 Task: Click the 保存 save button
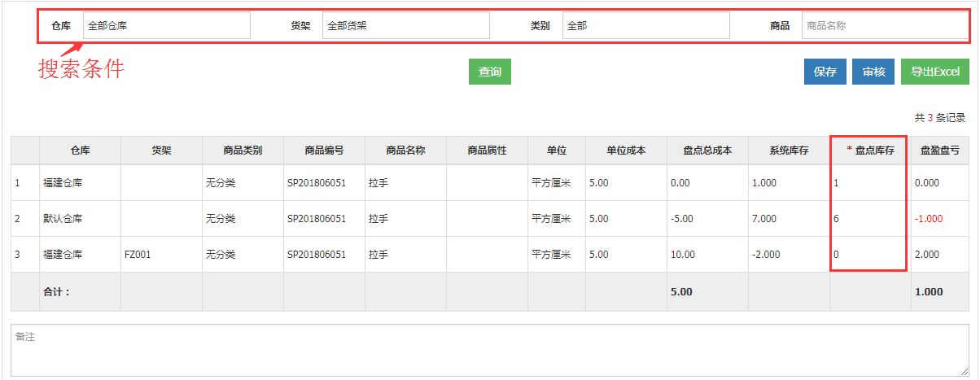[825, 72]
